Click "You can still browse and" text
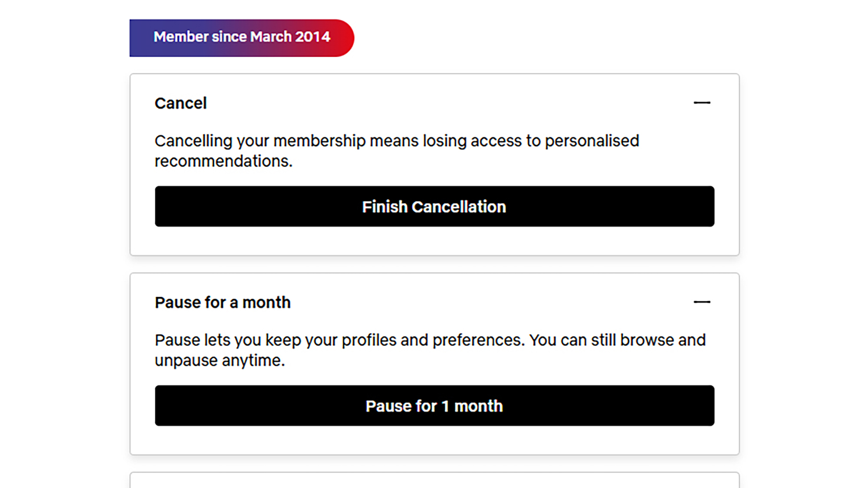Image resolution: width=868 pixels, height=488 pixels. coord(617,340)
